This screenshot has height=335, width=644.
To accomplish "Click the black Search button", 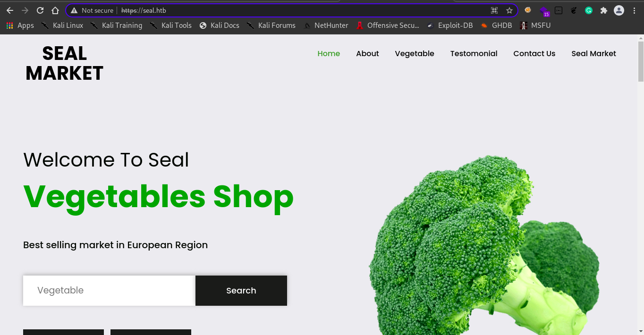I will point(241,291).
